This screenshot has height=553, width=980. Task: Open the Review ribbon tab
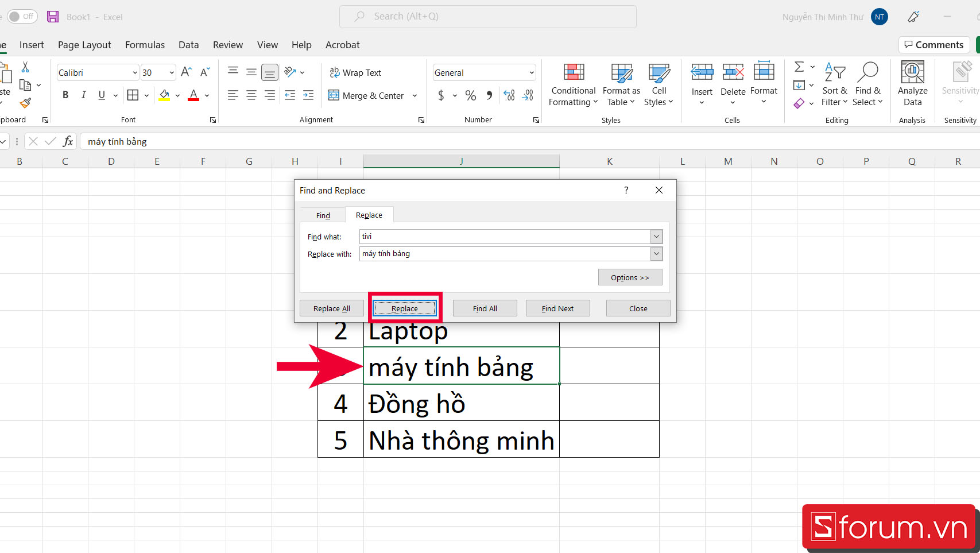[x=228, y=45]
